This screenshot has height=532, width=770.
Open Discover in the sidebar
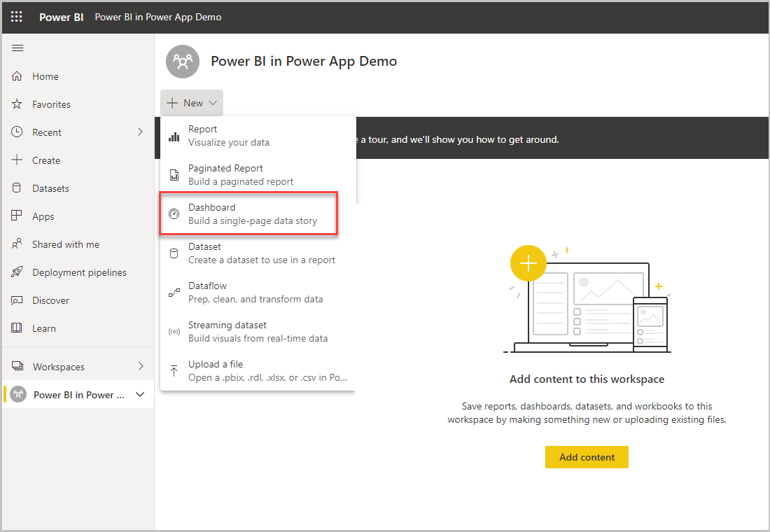(78, 300)
